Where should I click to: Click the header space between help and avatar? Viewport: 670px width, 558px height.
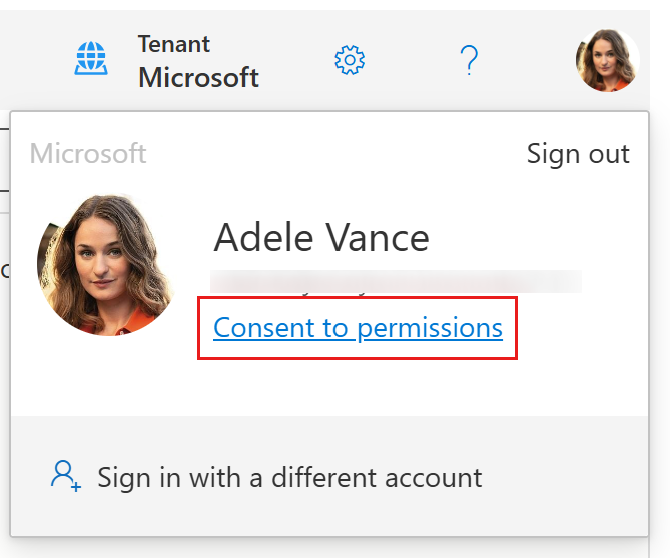[x=527, y=60]
